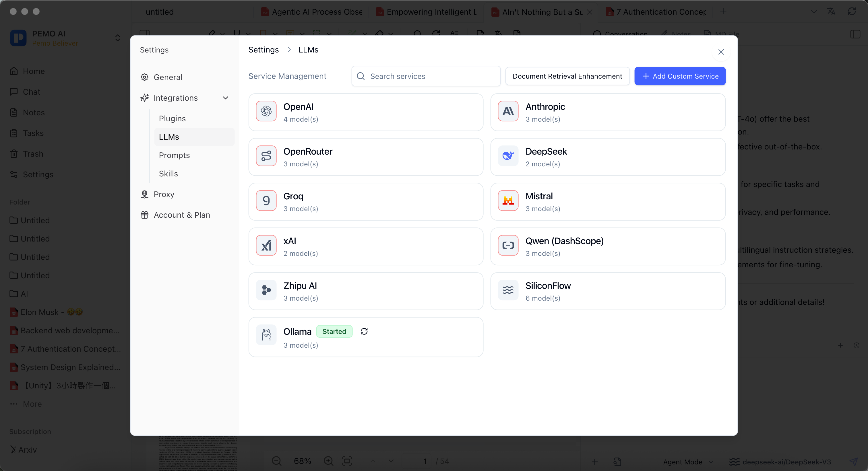Open new tab with plus button
Image resolution: width=868 pixels, height=471 pixels.
click(723, 12)
